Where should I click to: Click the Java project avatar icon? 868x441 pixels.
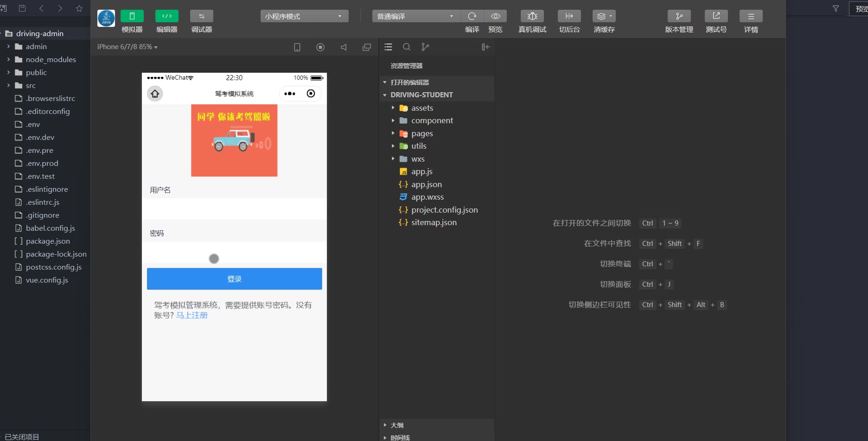click(106, 19)
